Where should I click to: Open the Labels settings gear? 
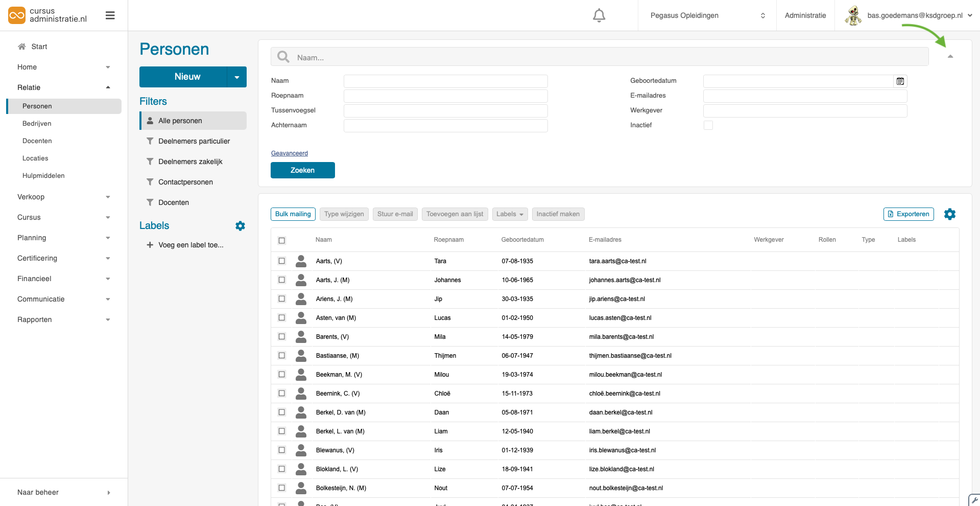(240, 226)
